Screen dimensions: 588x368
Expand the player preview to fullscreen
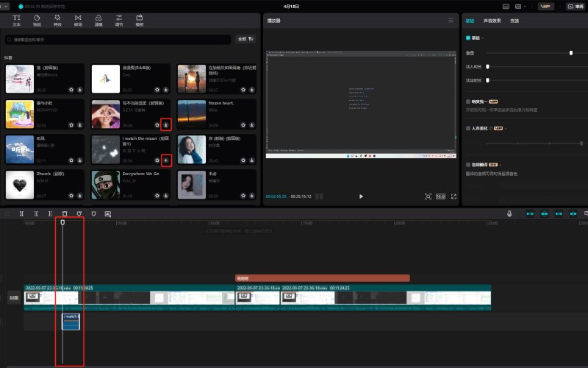453,197
